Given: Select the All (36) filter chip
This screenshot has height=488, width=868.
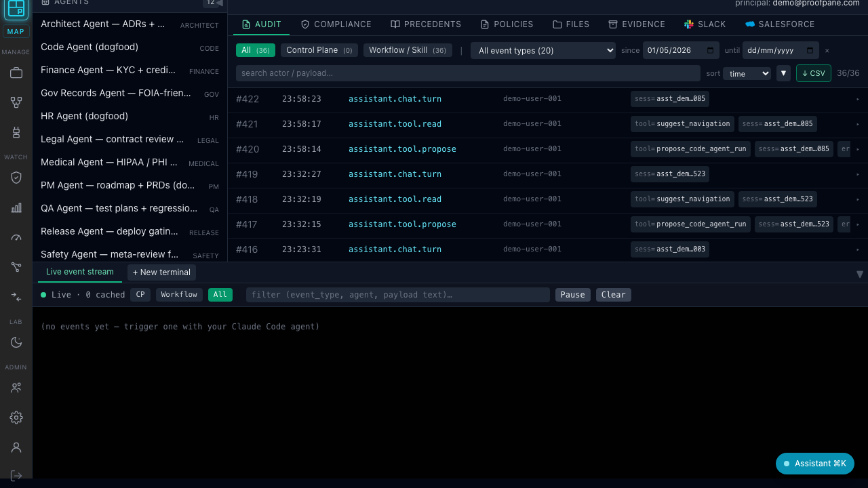Looking at the screenshot, I should (x=256, y=50).
